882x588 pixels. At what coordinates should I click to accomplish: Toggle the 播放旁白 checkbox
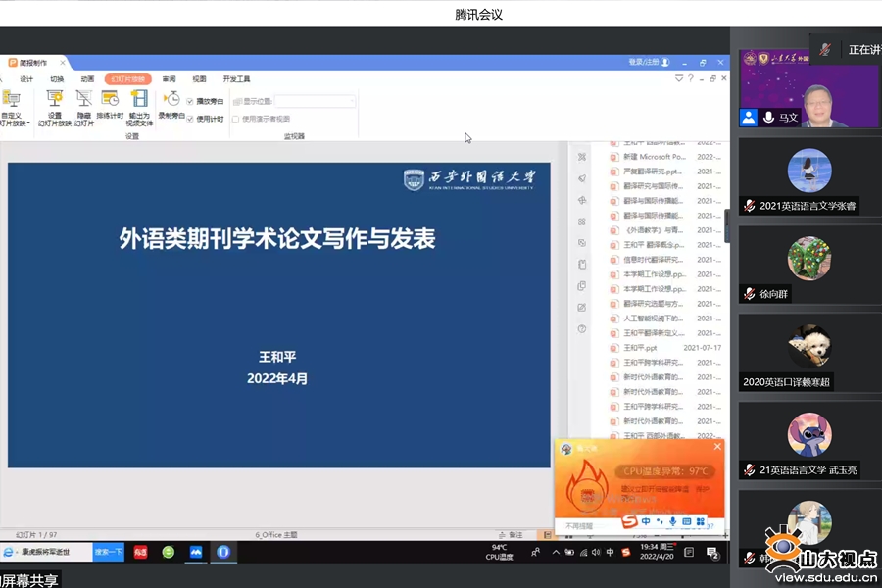click(x=190, y=101)
